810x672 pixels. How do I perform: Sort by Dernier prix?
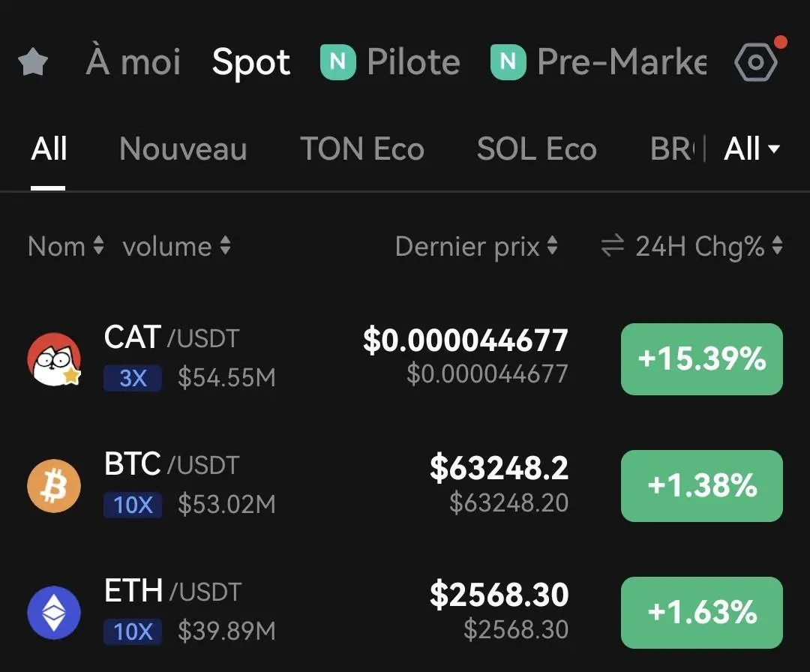tap(476, 246)
